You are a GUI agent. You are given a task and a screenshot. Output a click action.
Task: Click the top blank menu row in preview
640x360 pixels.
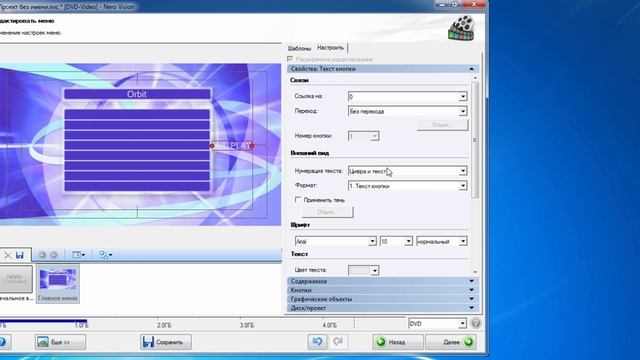(137, 114)
